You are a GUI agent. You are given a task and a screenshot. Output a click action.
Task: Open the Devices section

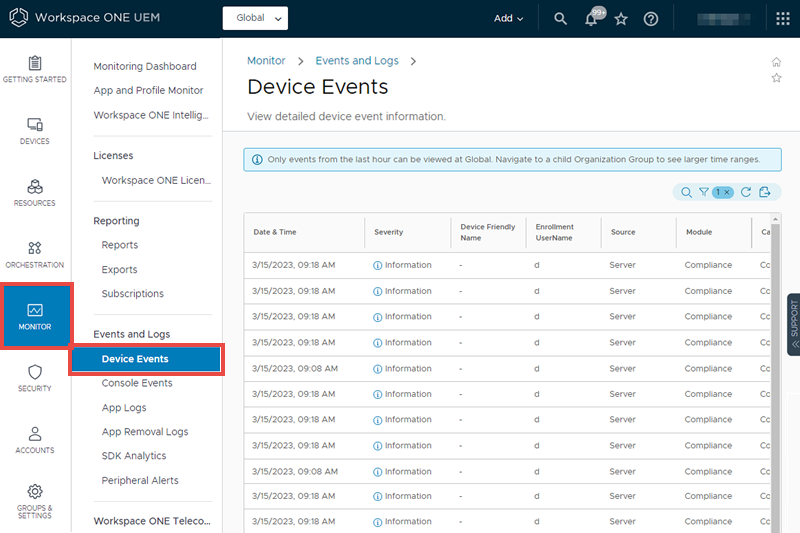pyautogui.click(x=35, y=131)
